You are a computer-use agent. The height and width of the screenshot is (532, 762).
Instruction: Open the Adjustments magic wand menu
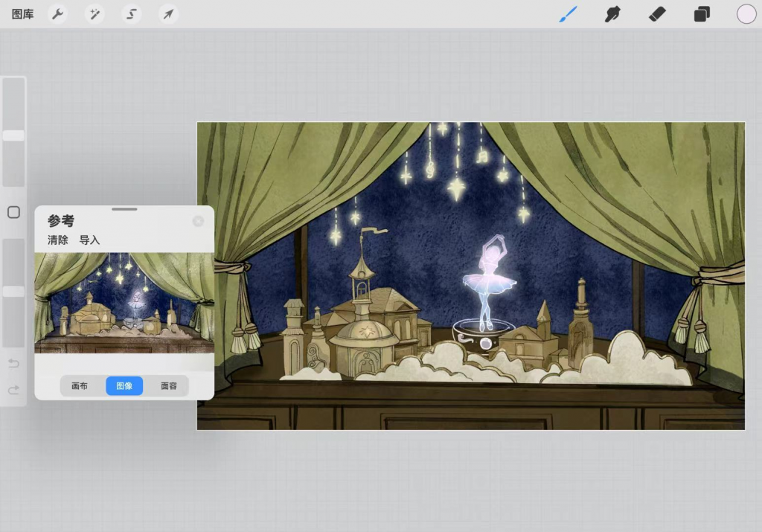click(x=95, y=14)
